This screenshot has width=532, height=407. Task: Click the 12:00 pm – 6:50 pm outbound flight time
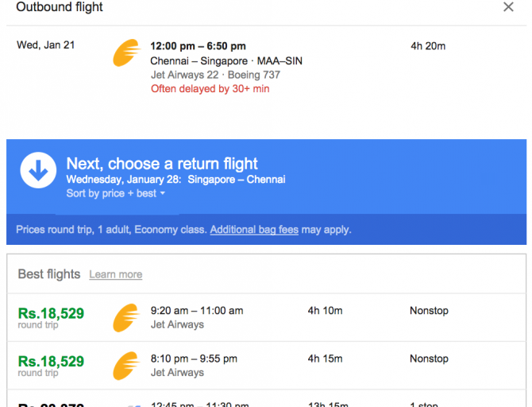198,46
